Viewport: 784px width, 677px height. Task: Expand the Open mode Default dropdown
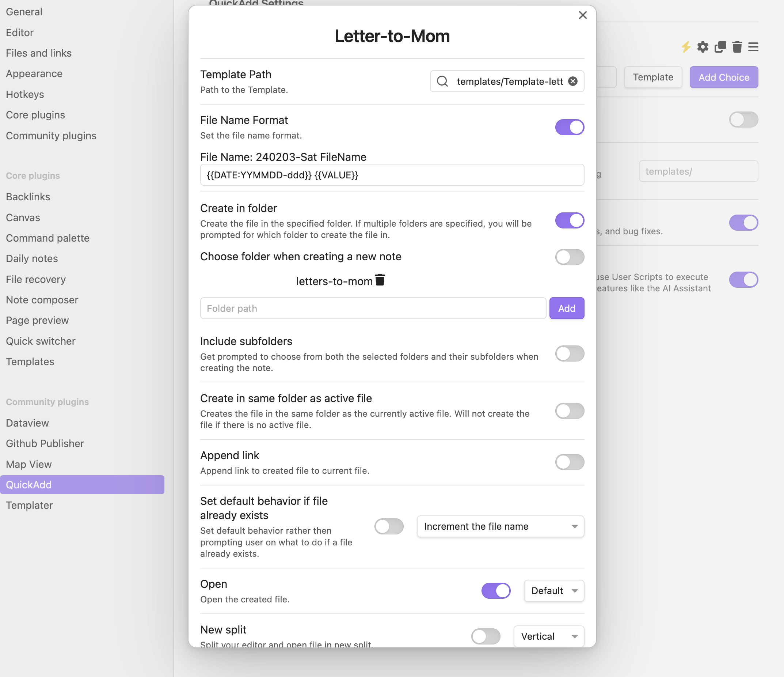tap(553, 591)
